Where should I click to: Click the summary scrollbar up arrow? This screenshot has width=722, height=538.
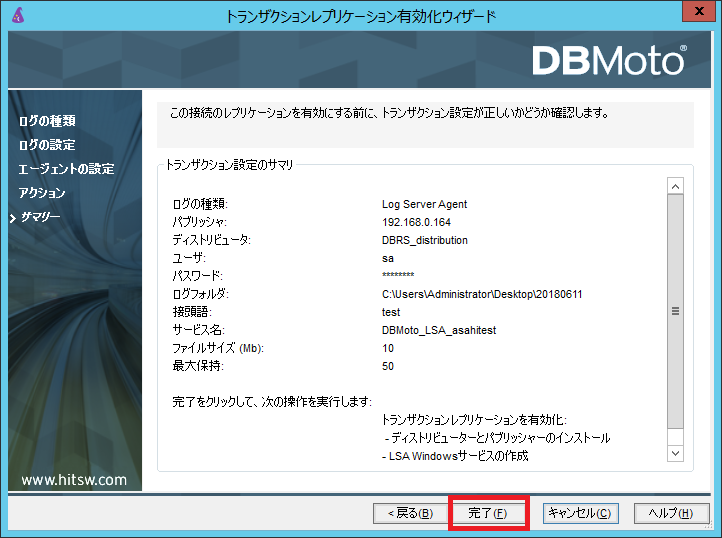(675, 186)
